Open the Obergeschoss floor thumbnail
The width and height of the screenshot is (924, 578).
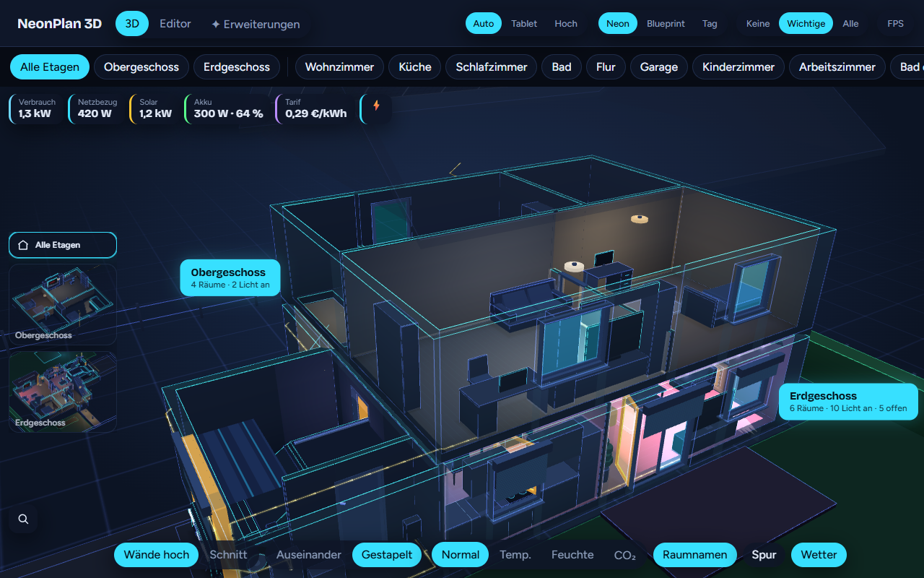pyautogui.click(x=63, y=304)
